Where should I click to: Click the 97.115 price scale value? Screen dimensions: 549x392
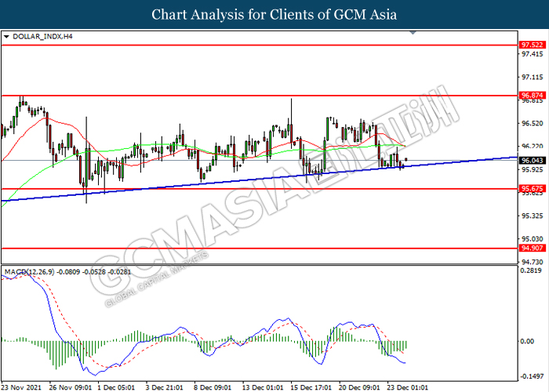click(533, 77)
